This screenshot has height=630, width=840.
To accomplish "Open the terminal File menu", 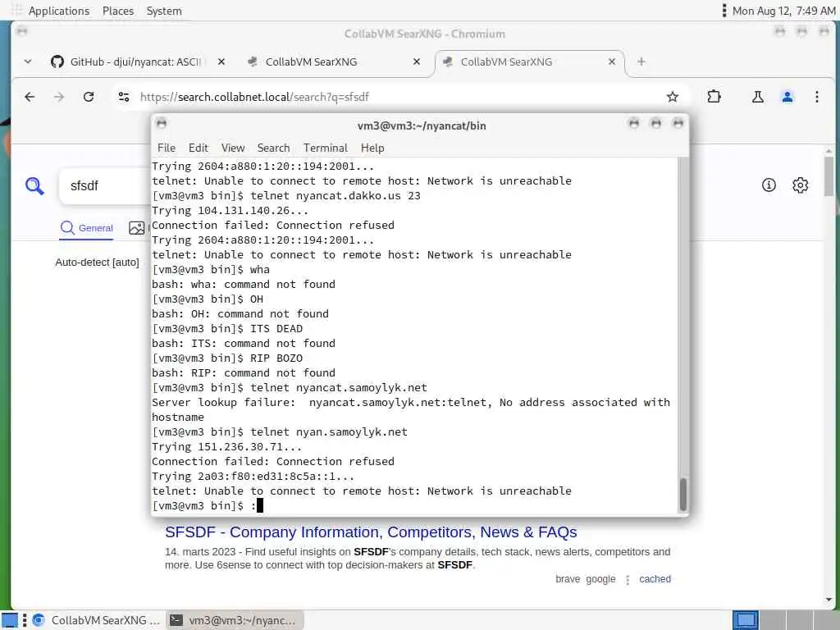I will (x=166, y=148).
